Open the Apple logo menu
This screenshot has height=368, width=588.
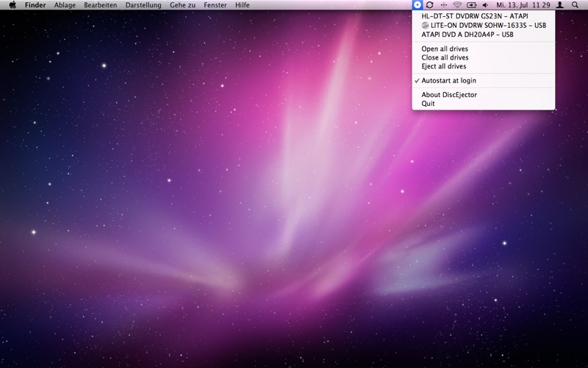point(12,5)
